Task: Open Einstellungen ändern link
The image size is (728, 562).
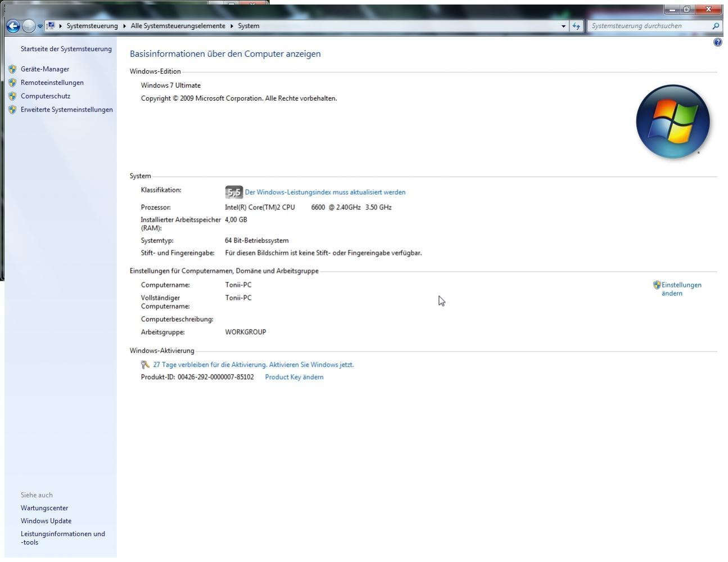Action: click(681, 289)
